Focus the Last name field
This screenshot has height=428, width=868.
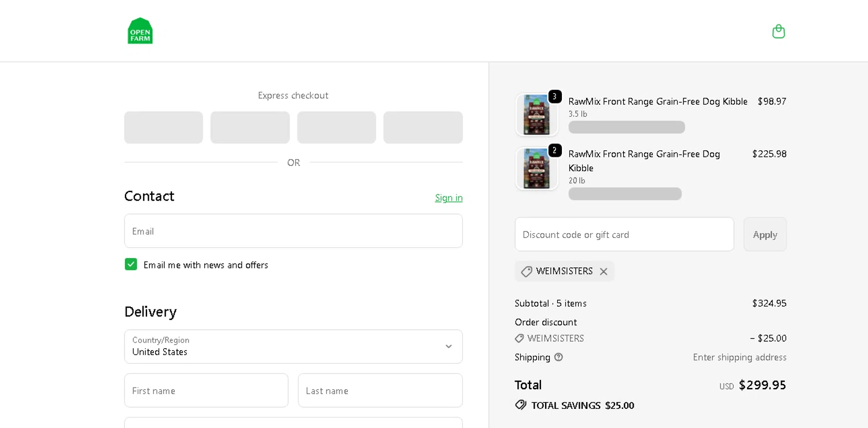click(x=380, y=390)
